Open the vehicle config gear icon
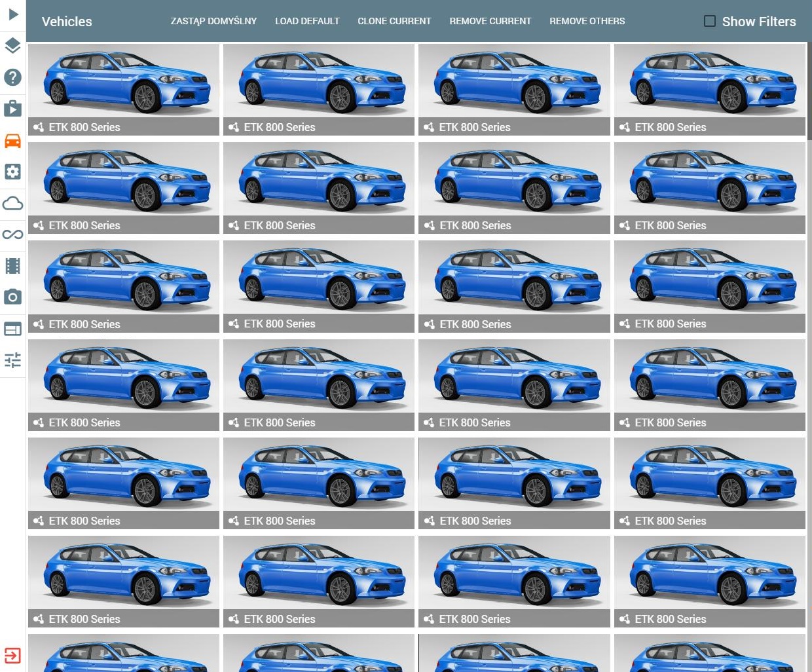This screenshot has height=672, width=812. (12, 172)
